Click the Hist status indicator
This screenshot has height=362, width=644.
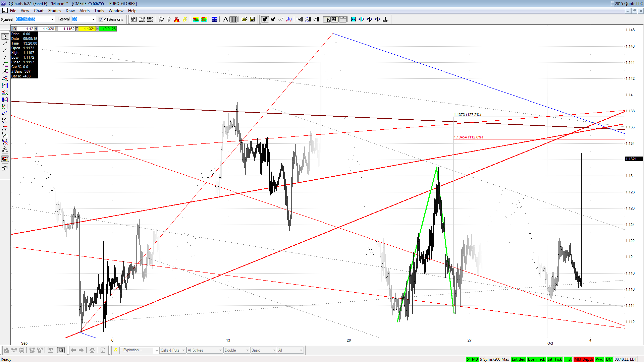click(x=568, y=359)
